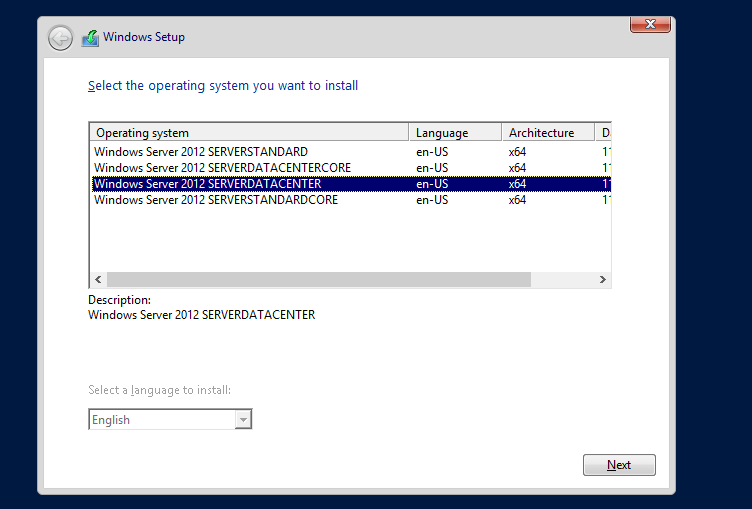
Task: Click the partially visible rightmost column header
Action: (x=603, y=133)
